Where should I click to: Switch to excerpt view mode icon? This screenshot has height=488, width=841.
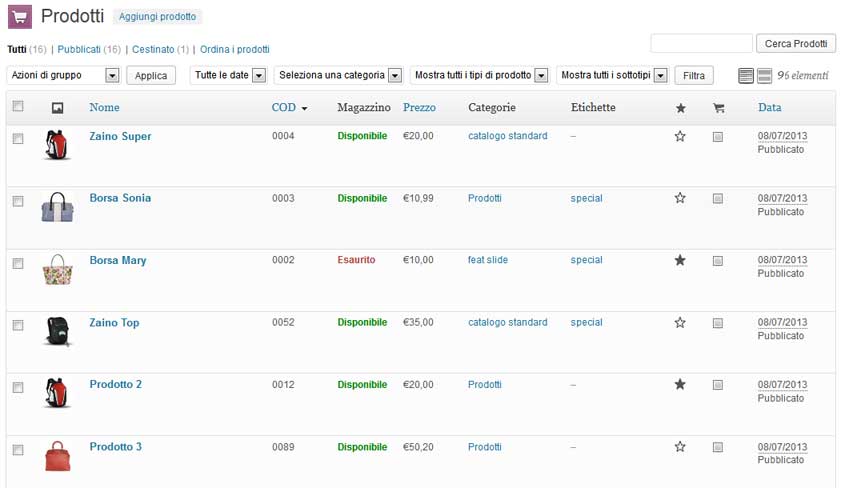pyautogui.click(x=764, y=76)
